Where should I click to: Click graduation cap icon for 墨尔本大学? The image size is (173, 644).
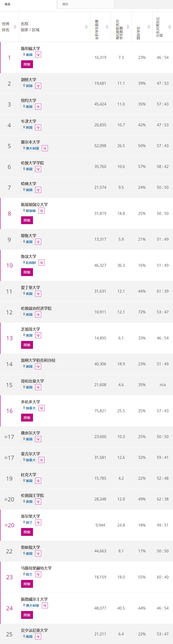[45, 148]
